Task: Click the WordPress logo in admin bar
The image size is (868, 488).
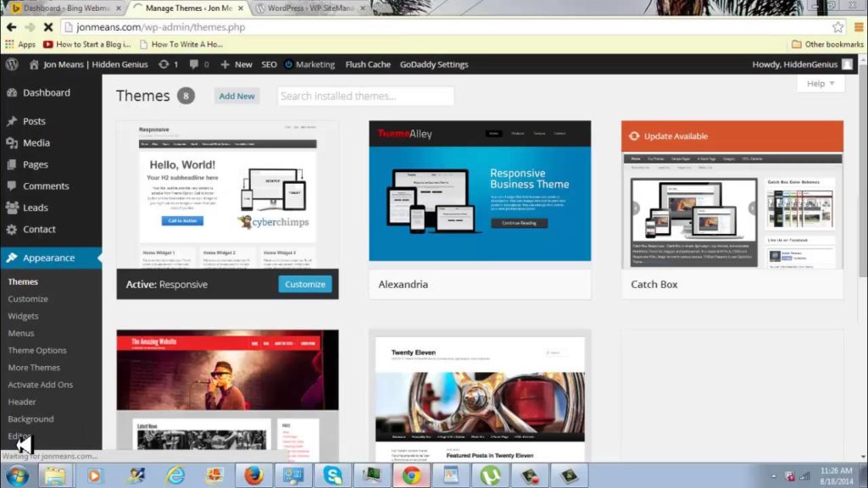Action: pyautogui.click(x=12, y=64)
